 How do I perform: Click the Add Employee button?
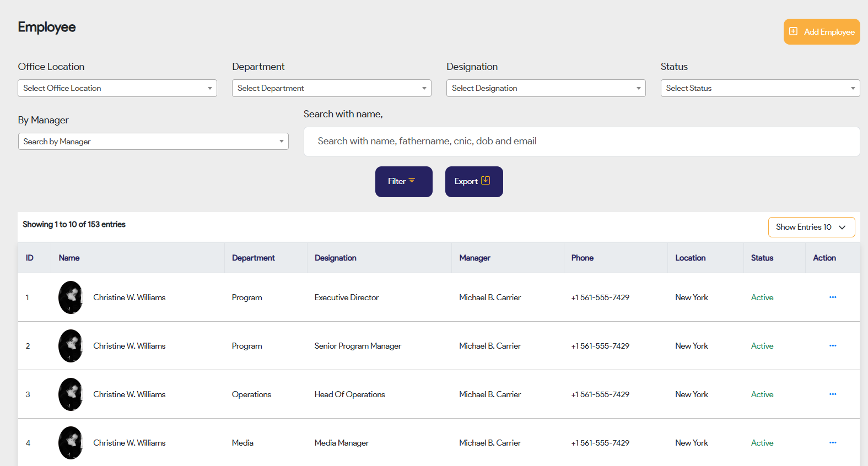tap(821, 32)
